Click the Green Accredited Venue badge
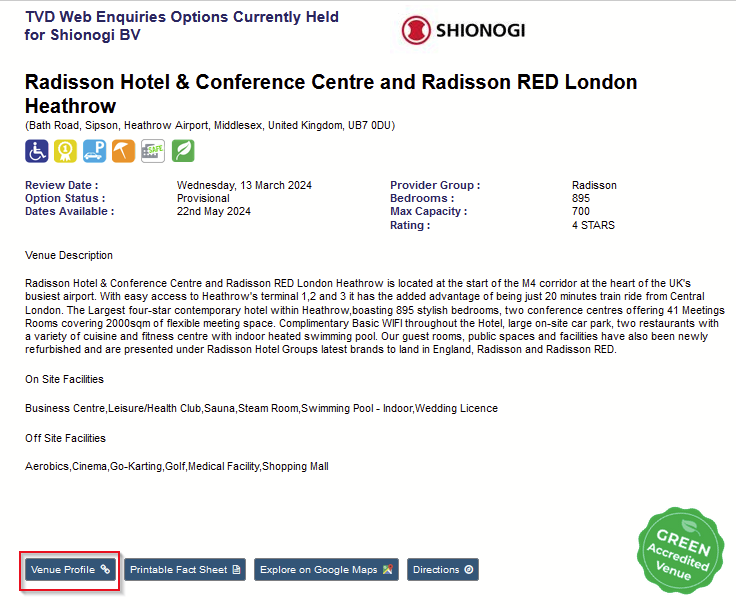736x608 pixels. (680, 550)
